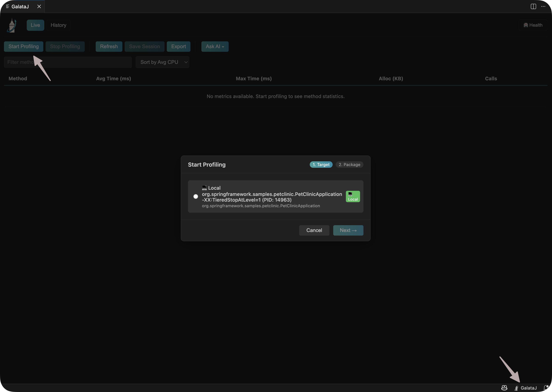Image resolution: width=552 pixels, height=392 pixels.
Task: Click the GitHub Copilot status bar icon
Action: [x=504, y=388]
